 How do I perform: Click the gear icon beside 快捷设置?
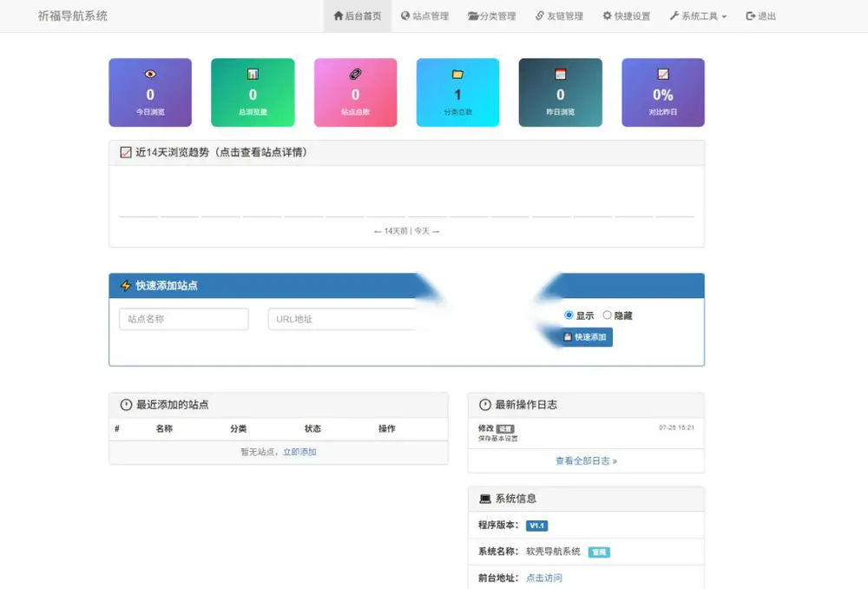click(x=608, y=16)
